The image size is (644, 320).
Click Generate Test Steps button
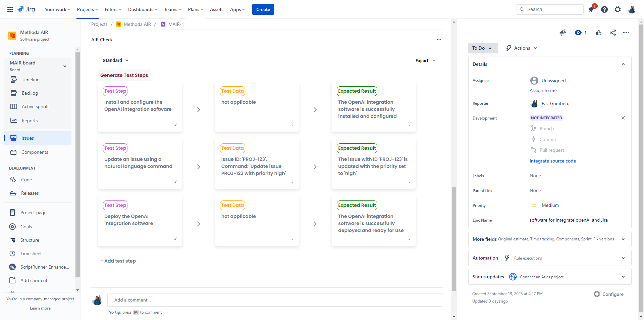pyautogui.click(x=124, y=75)
